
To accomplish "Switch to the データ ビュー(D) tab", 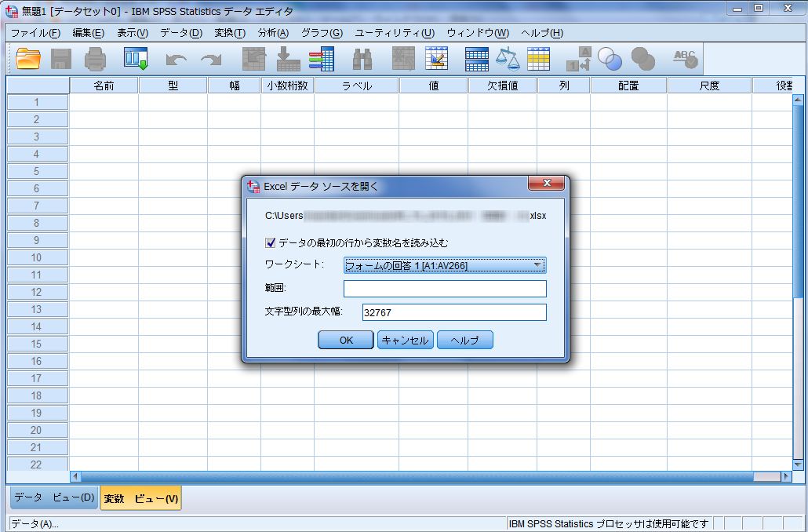I will [54, 497].
